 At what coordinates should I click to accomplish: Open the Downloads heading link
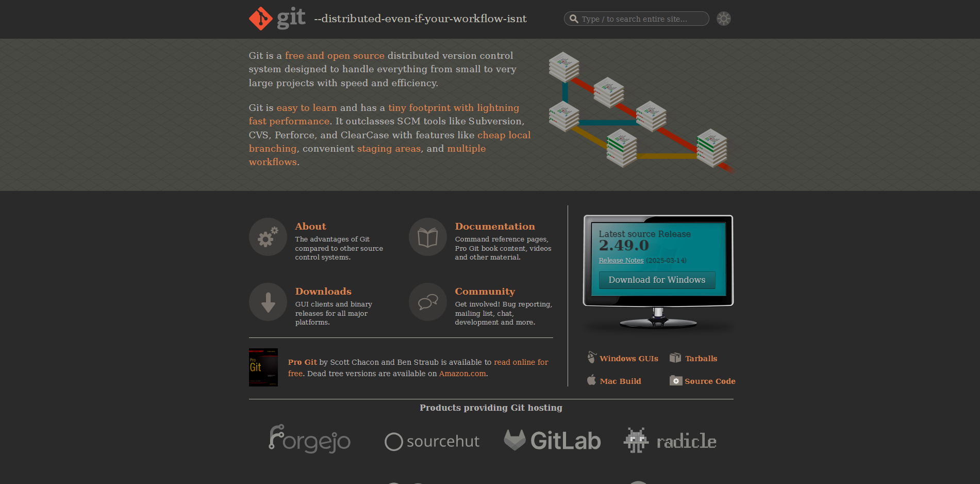click(323, 292)
